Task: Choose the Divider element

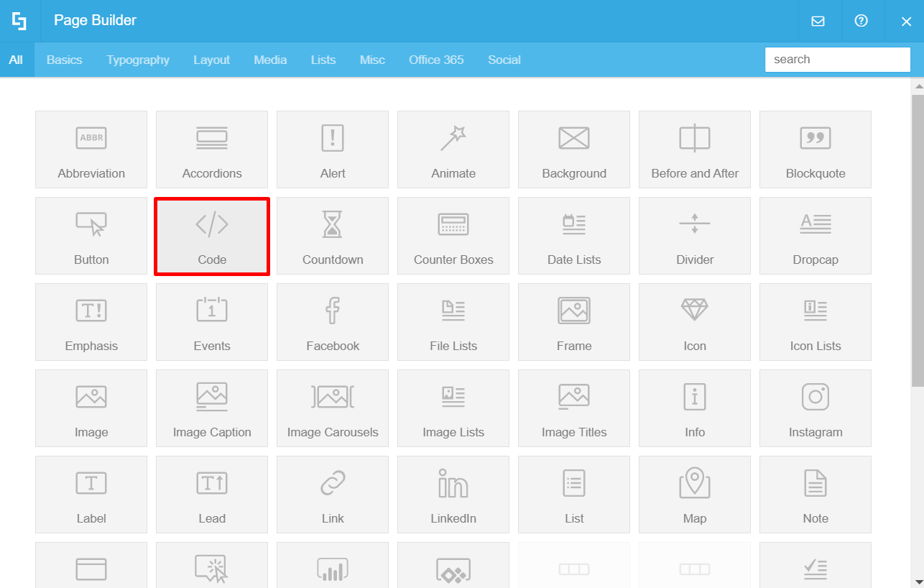Action: coord(694,236)
